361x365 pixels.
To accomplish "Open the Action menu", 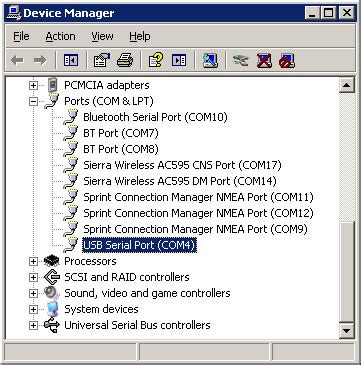I will [60, 36].
